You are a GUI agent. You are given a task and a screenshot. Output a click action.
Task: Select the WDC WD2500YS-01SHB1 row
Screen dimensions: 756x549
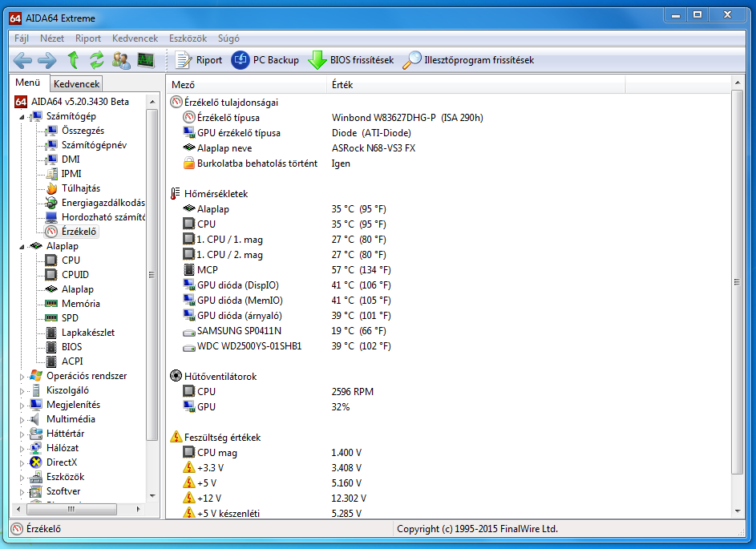coord(287,346)
